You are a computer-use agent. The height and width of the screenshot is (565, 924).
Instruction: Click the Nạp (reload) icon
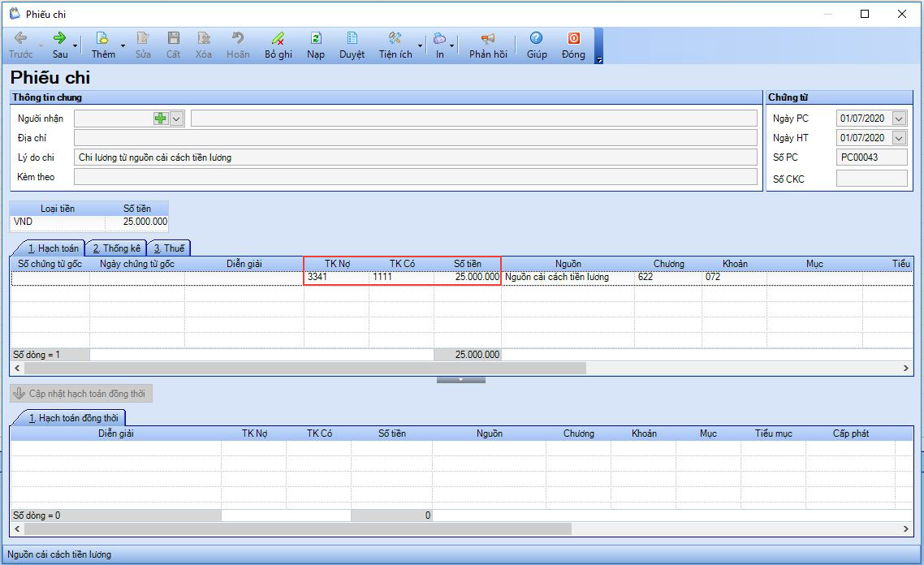click(316, 38)
